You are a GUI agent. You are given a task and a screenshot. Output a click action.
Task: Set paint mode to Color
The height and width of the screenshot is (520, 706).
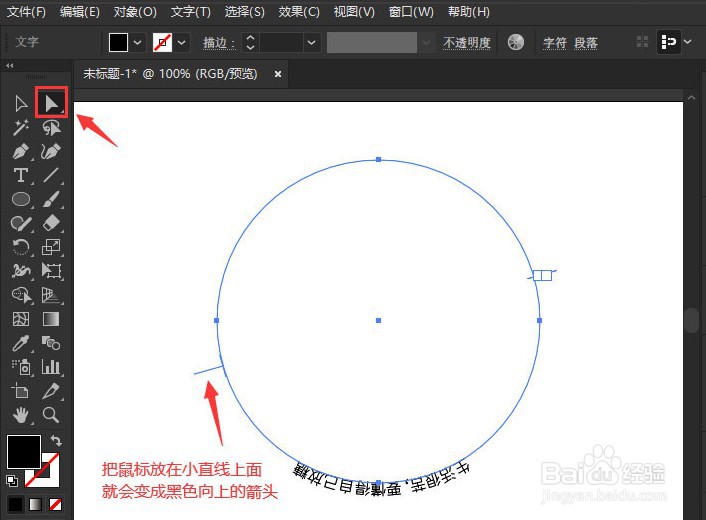point(16,504)
